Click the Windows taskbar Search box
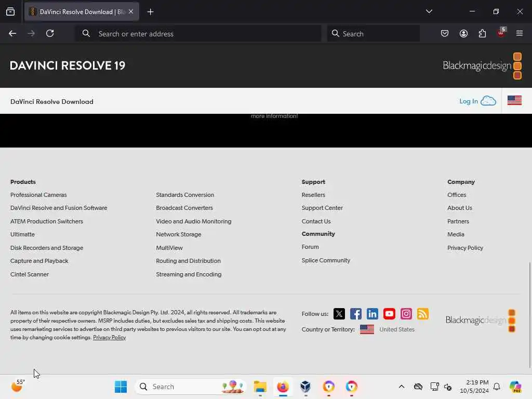 pyautogui.click(x=191, y=387)
